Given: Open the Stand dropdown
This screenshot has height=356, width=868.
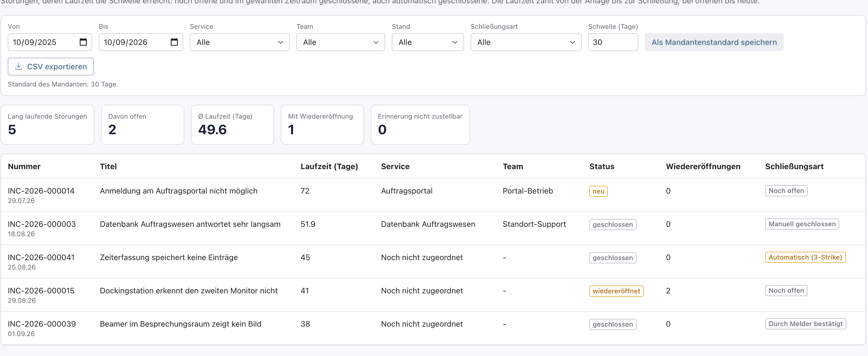Looking at the screenshot, I should 428,42.
